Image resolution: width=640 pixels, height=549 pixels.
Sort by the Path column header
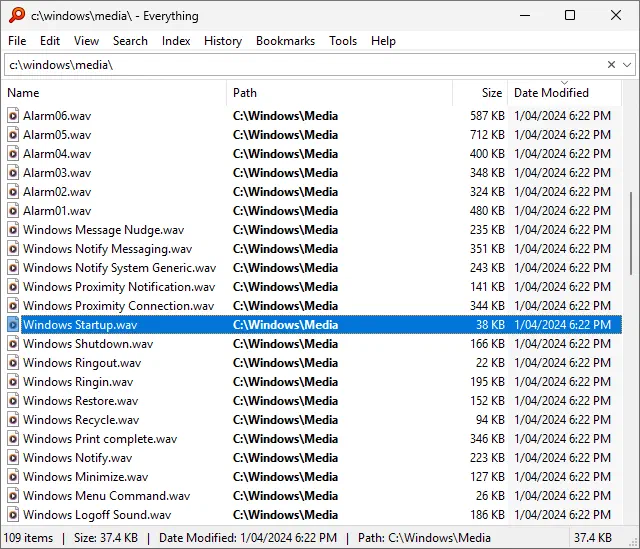(x=340, y=93)
